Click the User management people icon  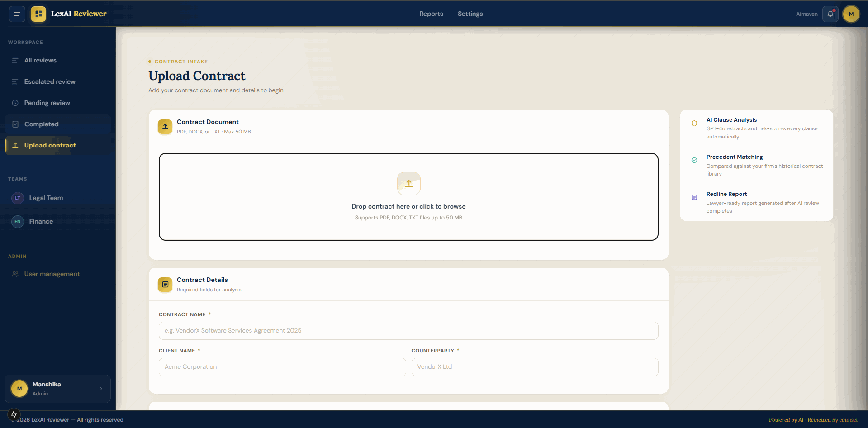[15, 274]
